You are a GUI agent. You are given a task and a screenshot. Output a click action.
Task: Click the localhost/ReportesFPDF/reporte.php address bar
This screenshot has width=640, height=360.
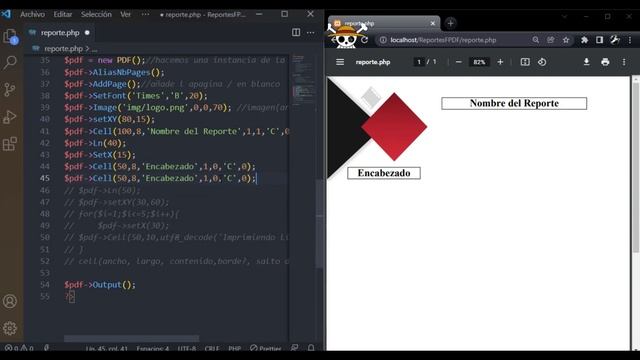[443, 40]
